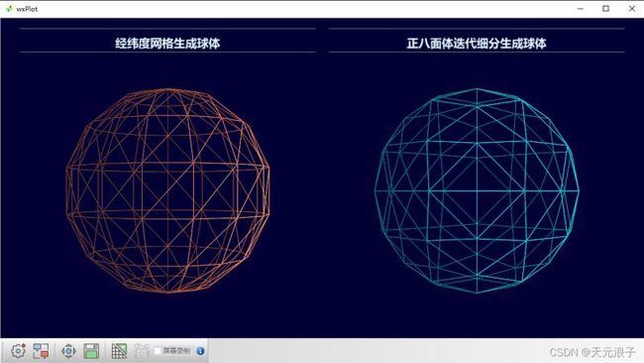This screenshot has width=644, height=363.
Task: Close the wxPlot window
Action: [x=632, y=9]
